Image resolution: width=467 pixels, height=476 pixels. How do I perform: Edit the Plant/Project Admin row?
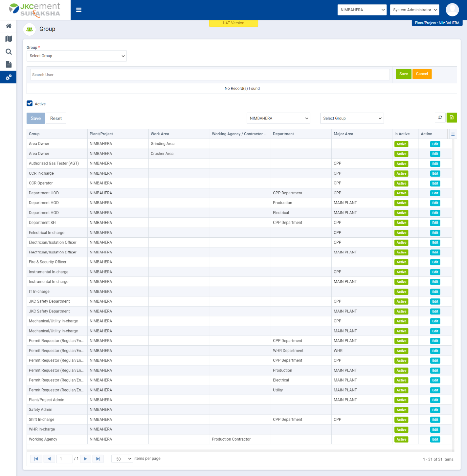[435, 400]
